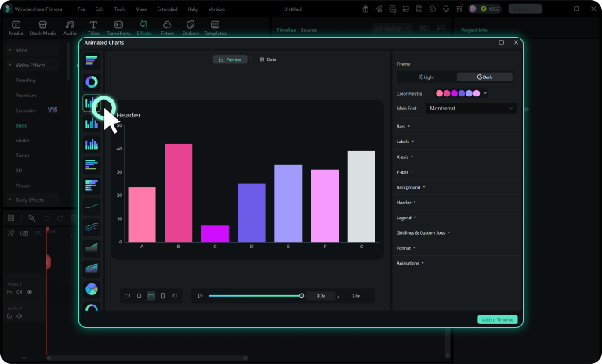Click Add to Timeline button
The image size is (602, 364).
[x=497, y=319]
